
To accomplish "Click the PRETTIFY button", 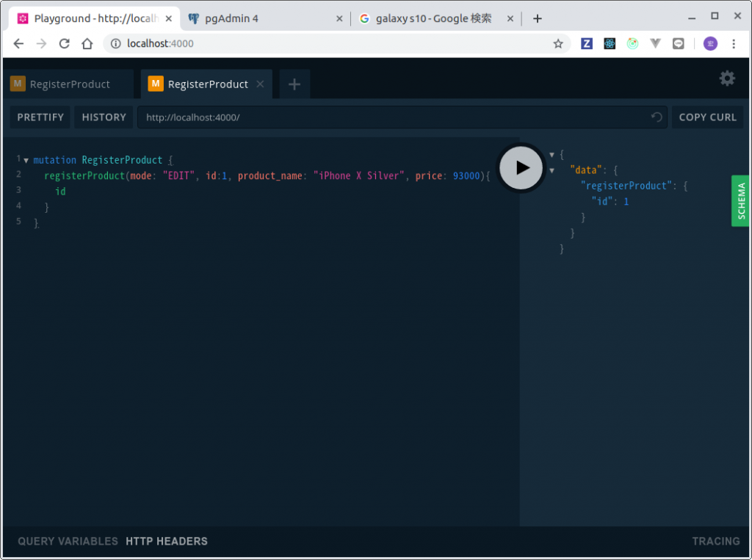I will click(40, 117).
